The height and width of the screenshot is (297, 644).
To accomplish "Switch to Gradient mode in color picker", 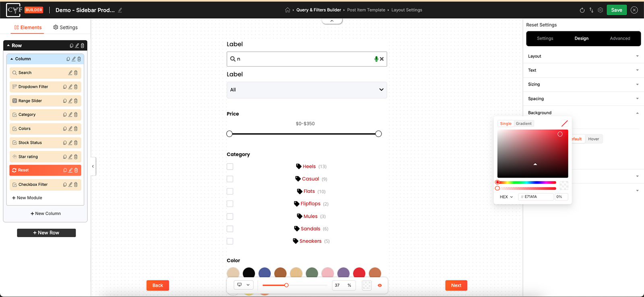I will [524, 124].
